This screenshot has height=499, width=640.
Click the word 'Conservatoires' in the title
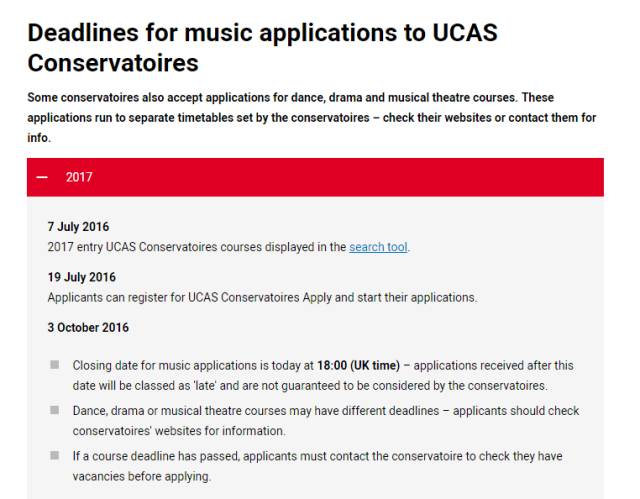pyautogui.click(x=113, y=63)
